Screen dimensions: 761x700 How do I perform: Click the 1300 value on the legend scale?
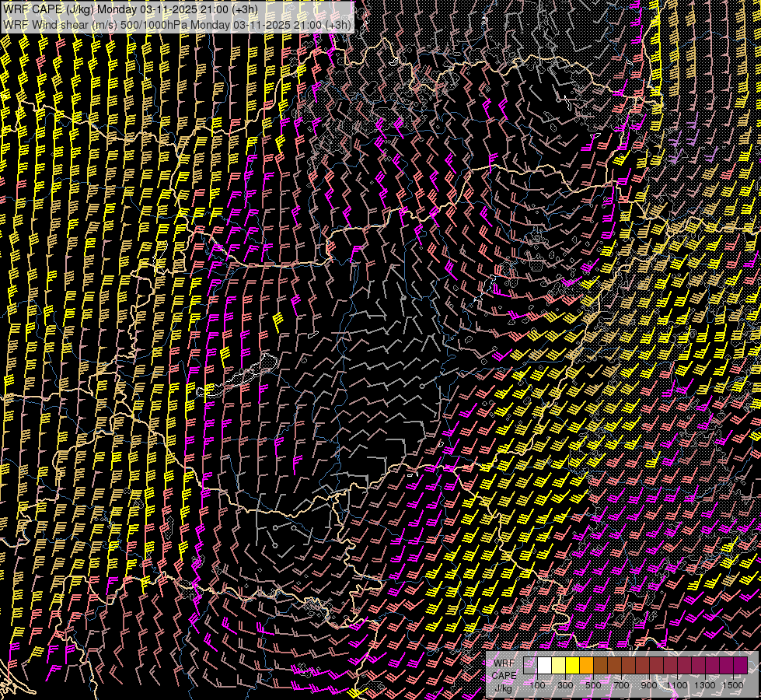(705, 685)
